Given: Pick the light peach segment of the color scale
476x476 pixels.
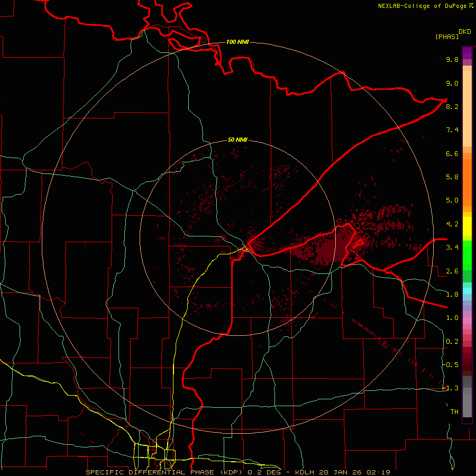Looking at the screenshot, I should pos(467,108).
